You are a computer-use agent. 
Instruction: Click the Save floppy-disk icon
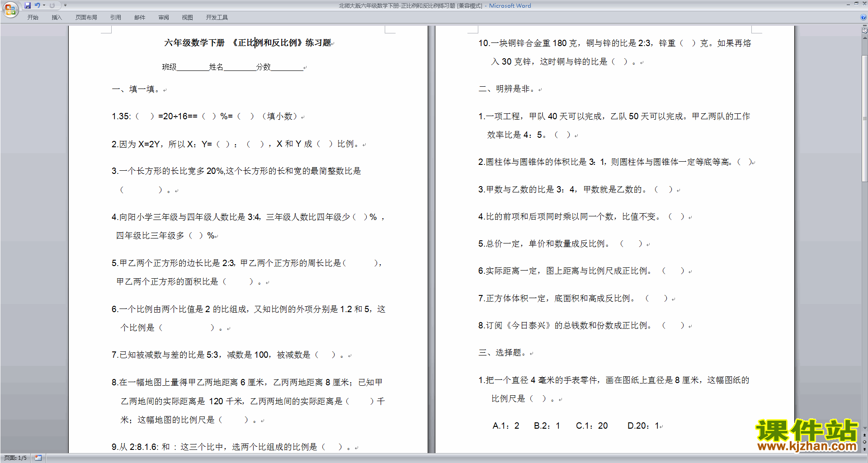(28, 5)
